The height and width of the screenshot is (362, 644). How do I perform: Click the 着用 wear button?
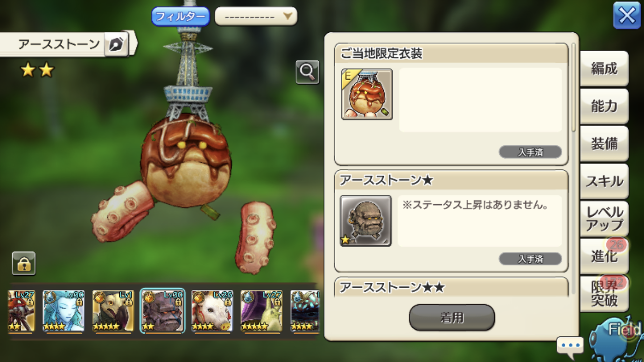pyautogui.click(x=452, y=318)
